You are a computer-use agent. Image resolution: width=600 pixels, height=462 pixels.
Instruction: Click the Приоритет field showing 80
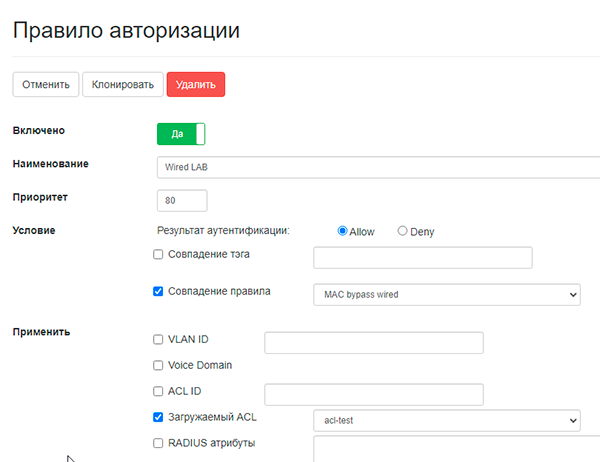click(182, 201)
